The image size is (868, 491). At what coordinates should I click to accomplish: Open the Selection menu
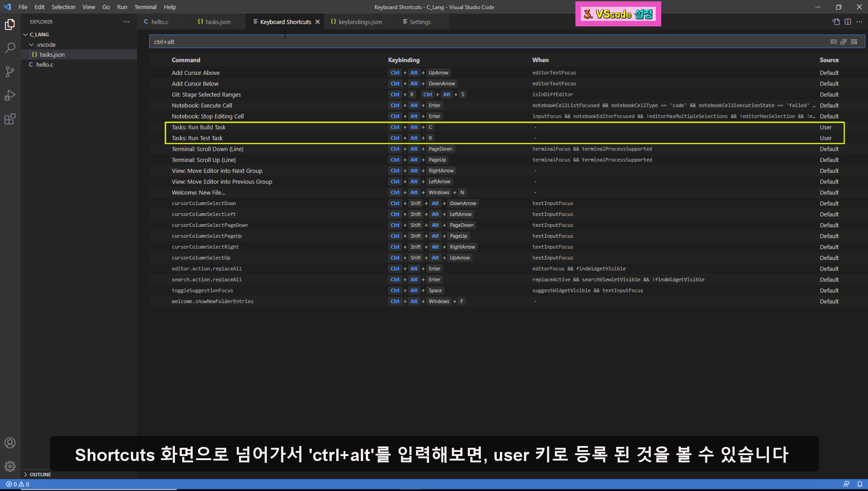(64, 7)
